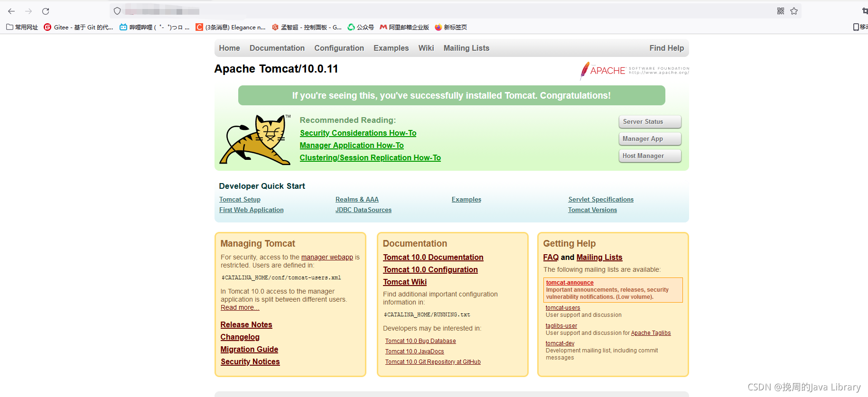Open the Elegance CSDN bookmark
Screen dimensions: 868x397
[x=231, y=27]
